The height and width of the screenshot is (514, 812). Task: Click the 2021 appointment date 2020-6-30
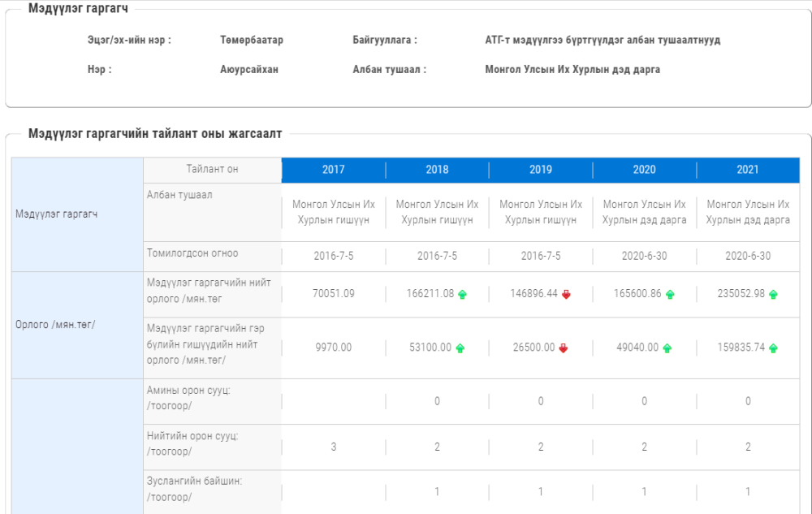pos(748,256)
